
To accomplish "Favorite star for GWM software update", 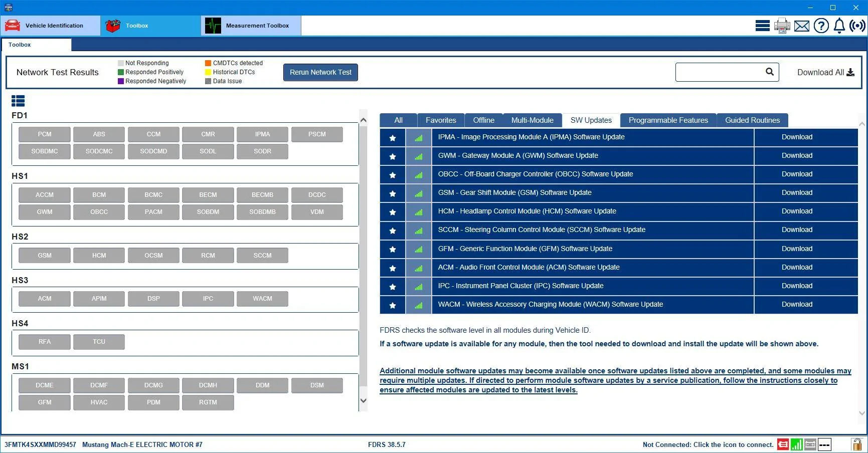I will (393, 156).
